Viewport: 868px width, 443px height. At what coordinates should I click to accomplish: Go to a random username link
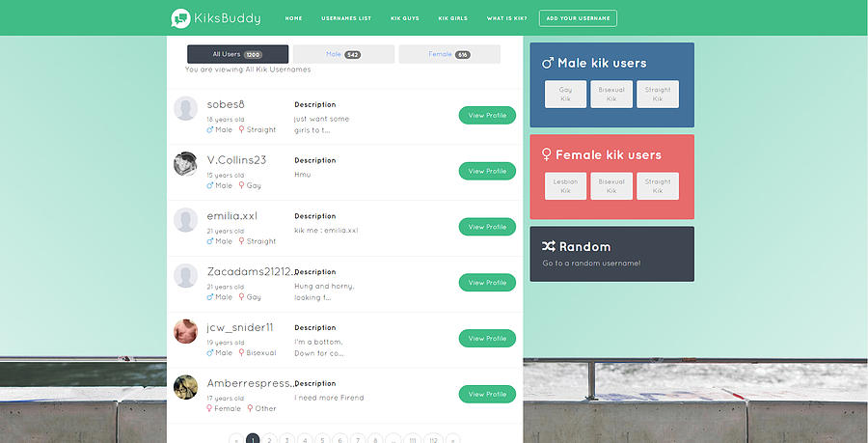click(590, 263)
